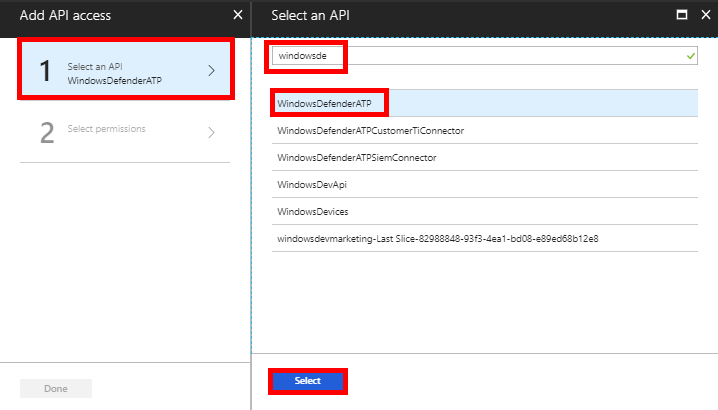Select the WindowsDefenderATPSiemConnector entry
Image resolution: width=718 pixels, height=410 pixels.
coord(356,158)
